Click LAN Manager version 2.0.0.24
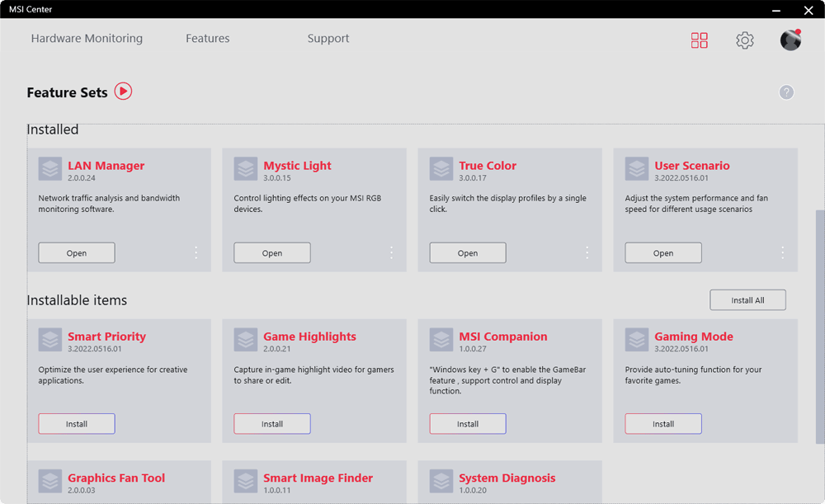This screenshot has width=825, height=504. (82, 178)
